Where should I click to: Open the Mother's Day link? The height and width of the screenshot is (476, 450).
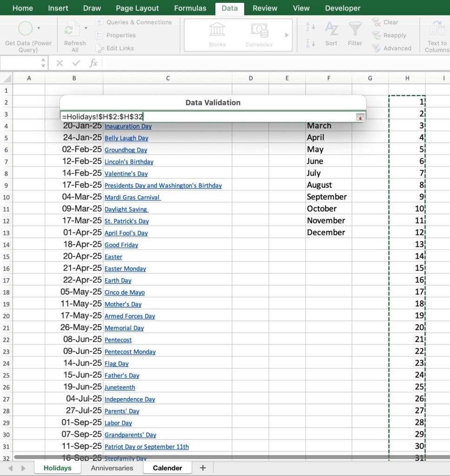click(123, 304)
